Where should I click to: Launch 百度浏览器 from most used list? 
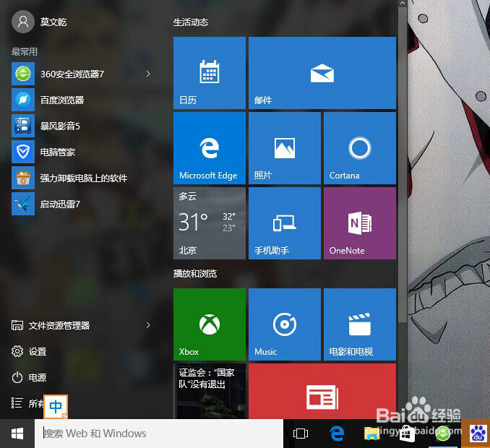point(82,100)
